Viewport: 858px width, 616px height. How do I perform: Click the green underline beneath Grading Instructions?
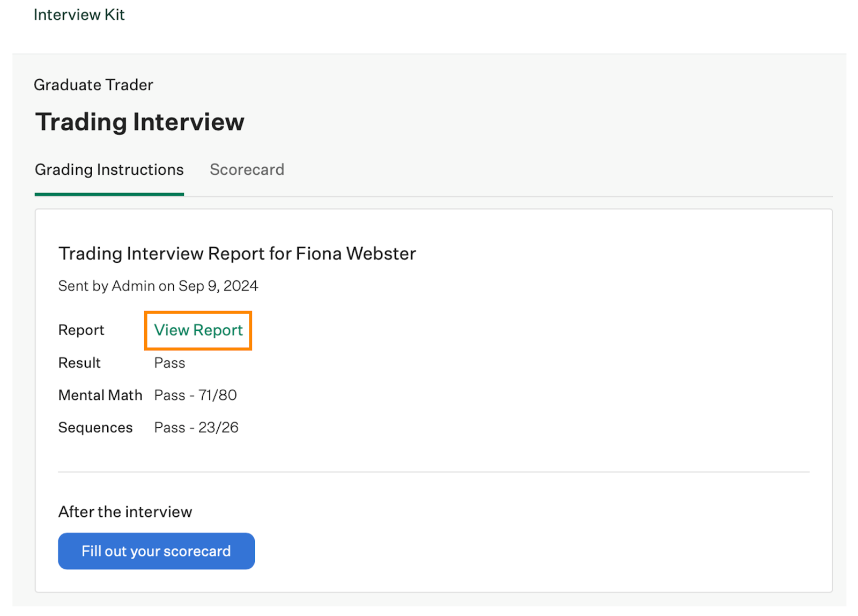tap(109, 194)
